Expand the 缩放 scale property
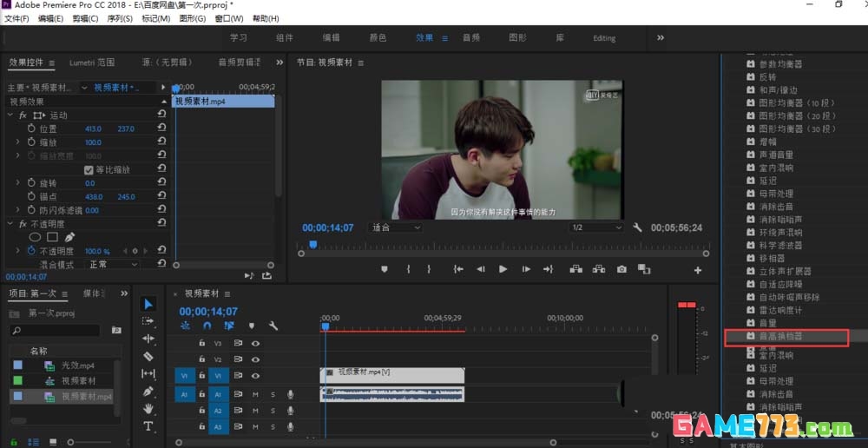Image resolution: width=868 pixels, height=448 pixels. point(17,142)
